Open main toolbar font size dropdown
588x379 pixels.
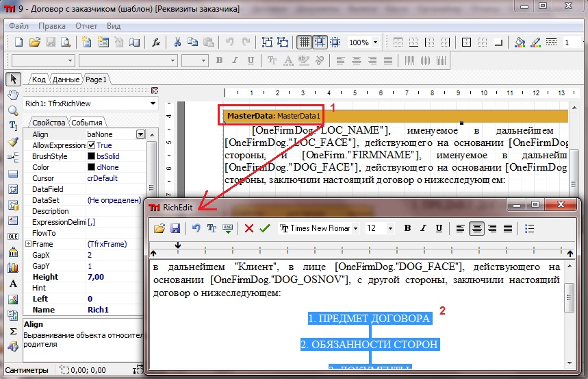(203, 60)
